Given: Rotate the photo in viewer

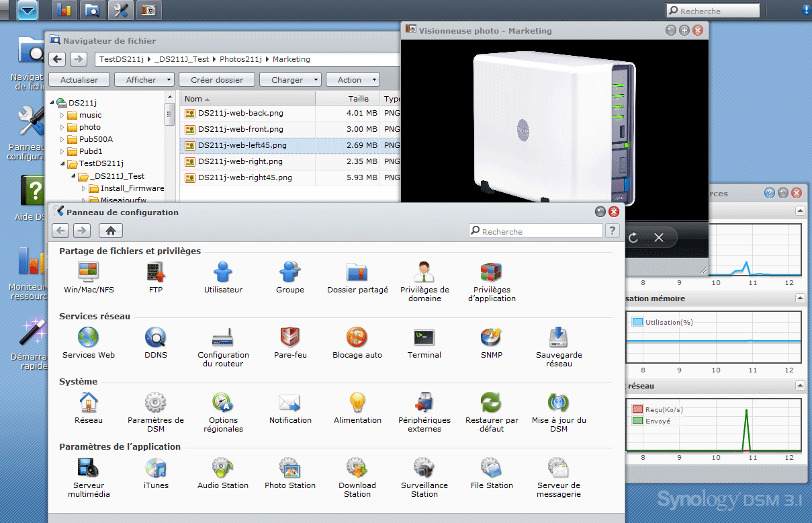Looking at the screenshot, I should [633, 237].
